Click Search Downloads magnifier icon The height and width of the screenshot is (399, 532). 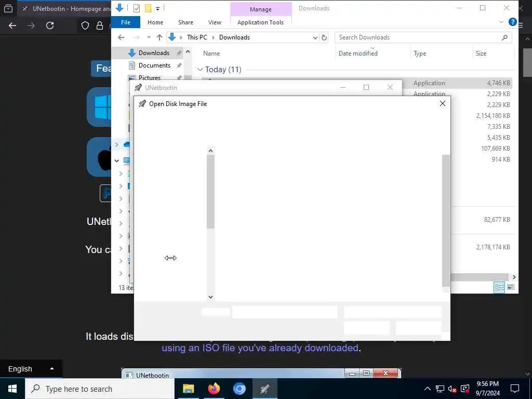505,37
